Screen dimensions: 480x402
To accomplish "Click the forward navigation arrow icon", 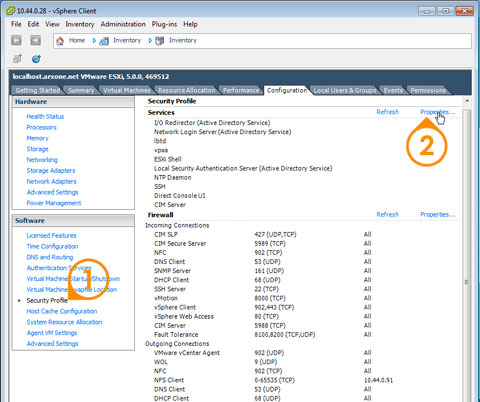I will coord(35,40).
